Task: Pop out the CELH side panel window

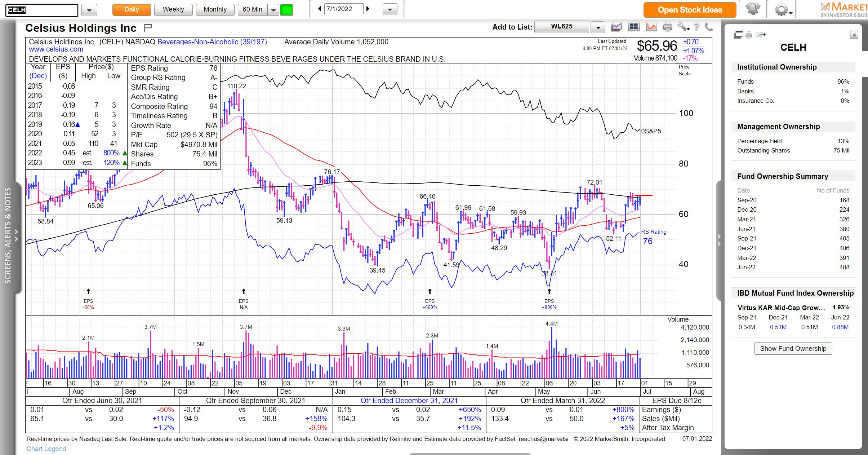Action: pyautogui.click(x=738, y=35)
